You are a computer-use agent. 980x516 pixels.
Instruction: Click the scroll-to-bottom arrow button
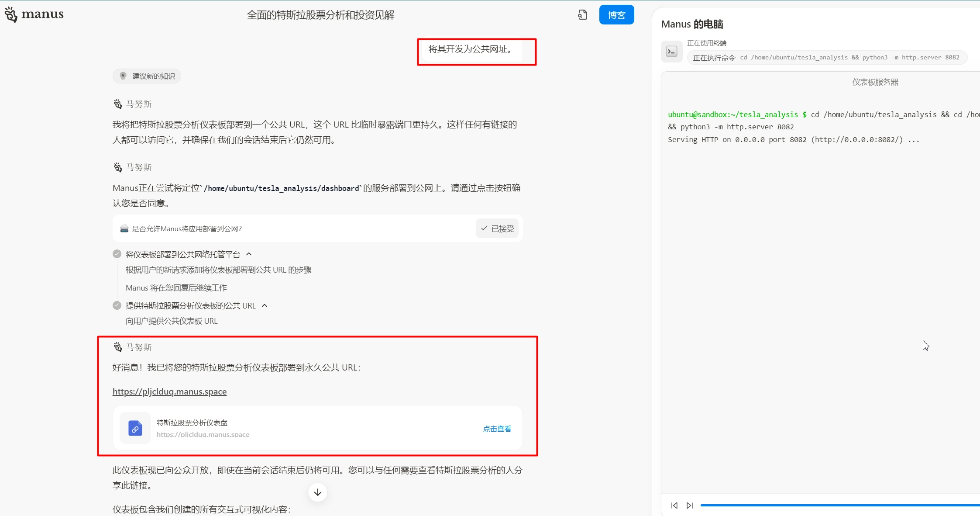pos(318,492)
